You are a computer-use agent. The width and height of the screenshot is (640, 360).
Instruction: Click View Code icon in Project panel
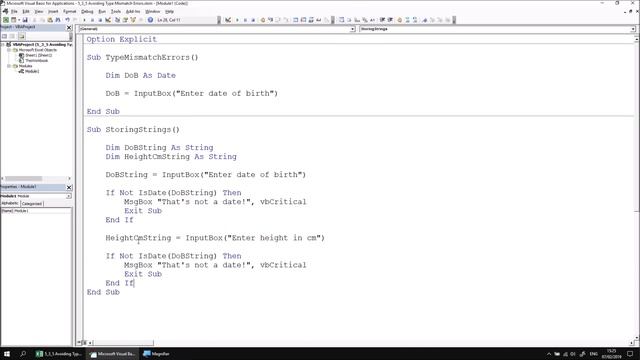tap(4, 36)
